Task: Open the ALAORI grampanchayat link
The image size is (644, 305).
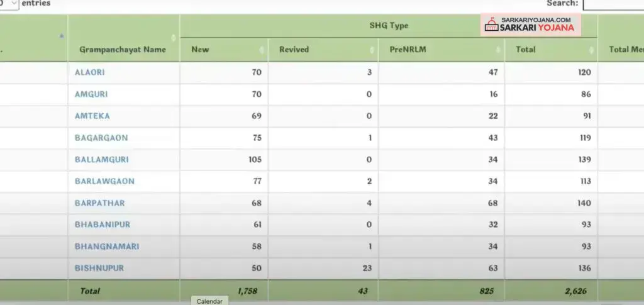Action: point(89,72)
